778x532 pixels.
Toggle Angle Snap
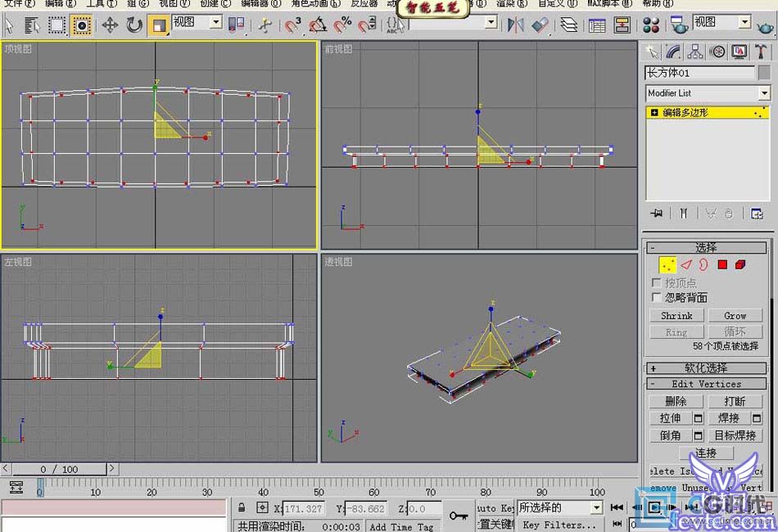coord(318,25)
